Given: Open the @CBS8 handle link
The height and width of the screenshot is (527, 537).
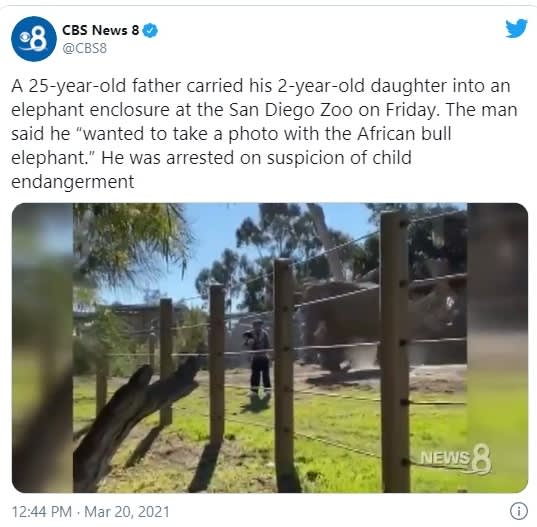Looking at the screenshot, I should 85,48.
